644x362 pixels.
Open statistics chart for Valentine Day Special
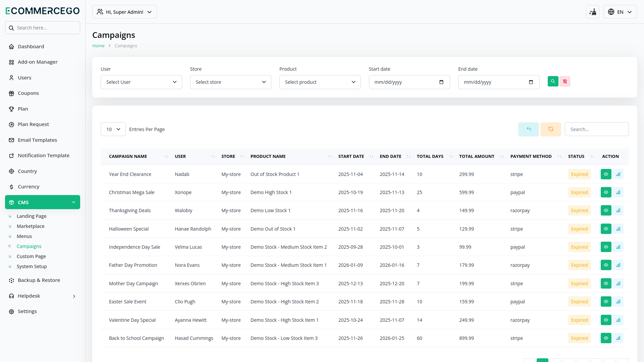pos(618,320)
